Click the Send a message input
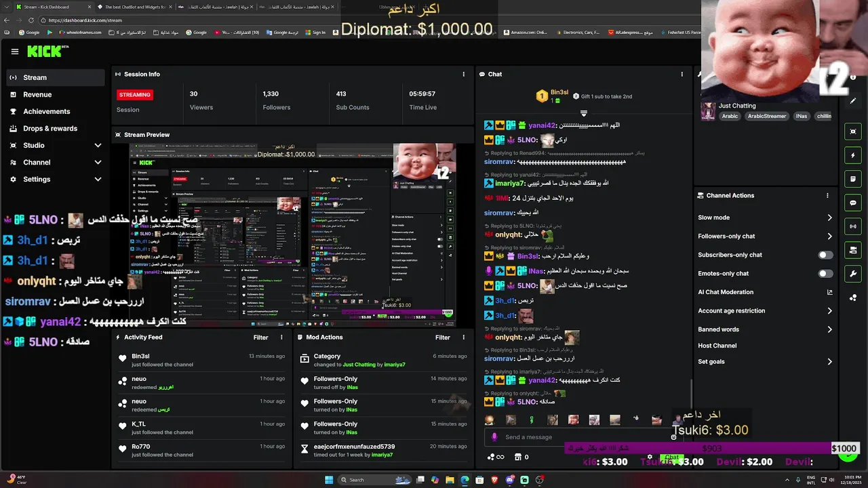 (583, 437)
